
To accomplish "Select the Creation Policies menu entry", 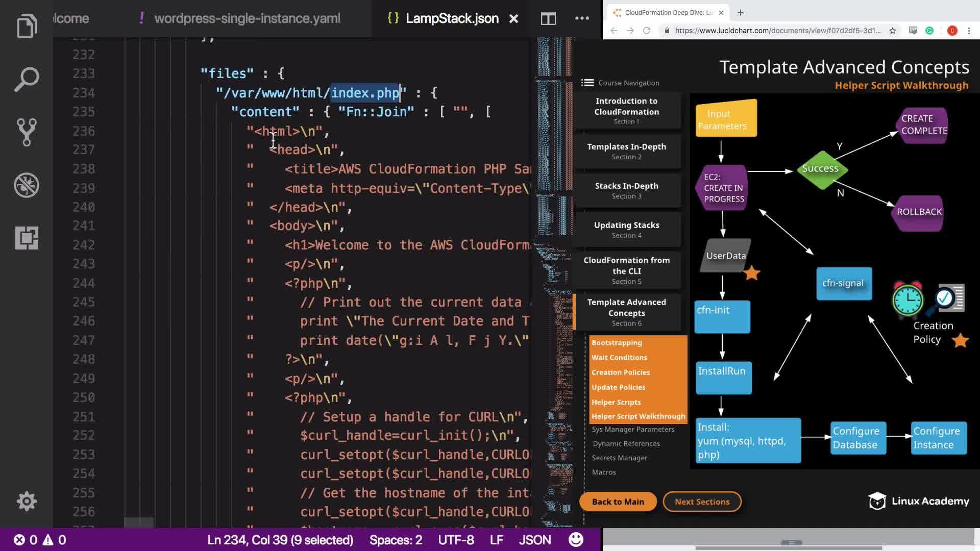I will (x=621, y=372).
